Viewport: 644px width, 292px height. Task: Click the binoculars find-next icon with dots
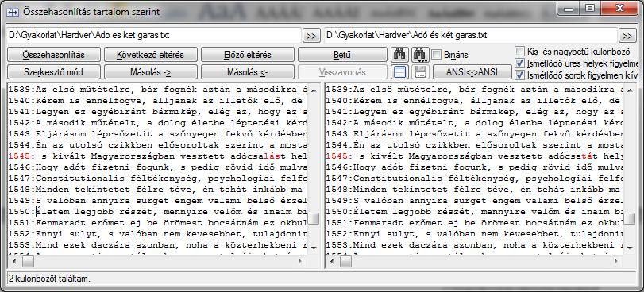pyautogui.click(x=420, y=54)
